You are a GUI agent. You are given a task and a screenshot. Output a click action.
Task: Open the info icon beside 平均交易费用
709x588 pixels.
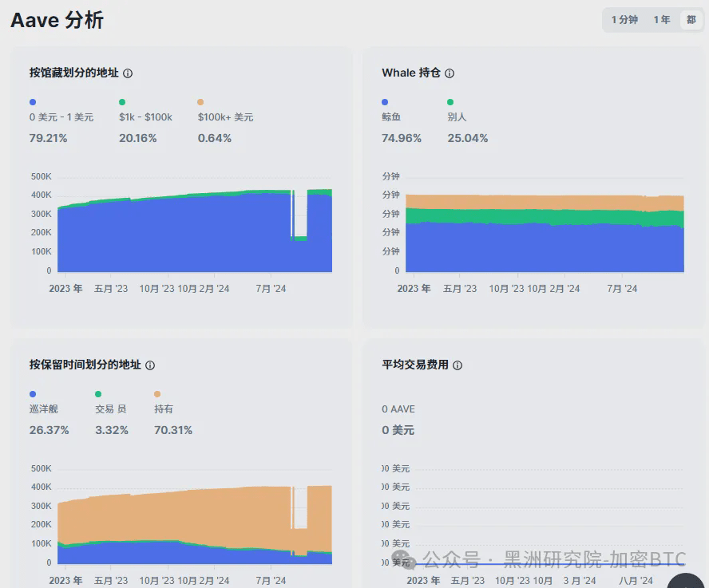click(x=457, y=365)
